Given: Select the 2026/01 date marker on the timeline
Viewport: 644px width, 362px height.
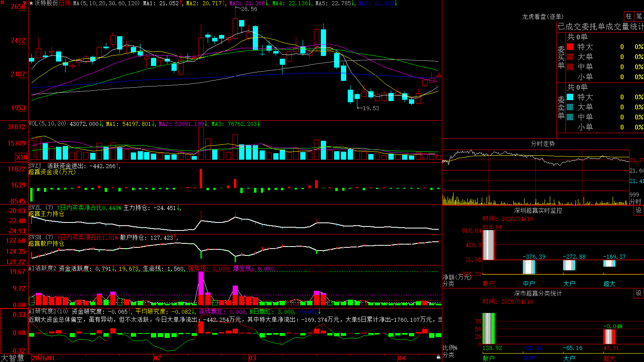Looking at the screenshot, I should [x=43, y=358].
